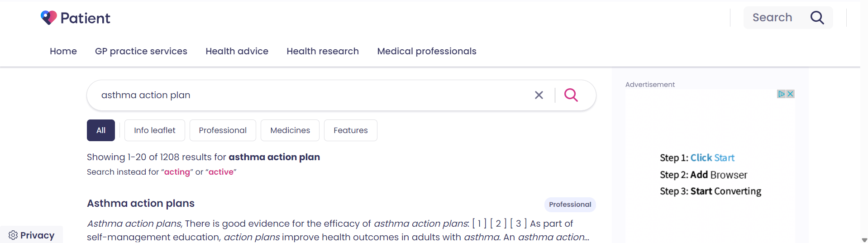868x243 pixels.
Task: Click the Patient heart logo
Action: pyautogui.click(x=49, y=18)
